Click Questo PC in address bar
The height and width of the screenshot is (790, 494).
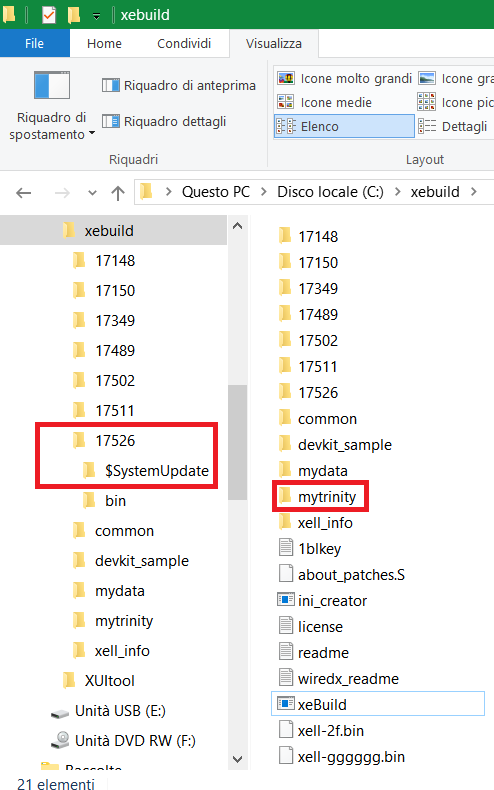click(216, 192)
